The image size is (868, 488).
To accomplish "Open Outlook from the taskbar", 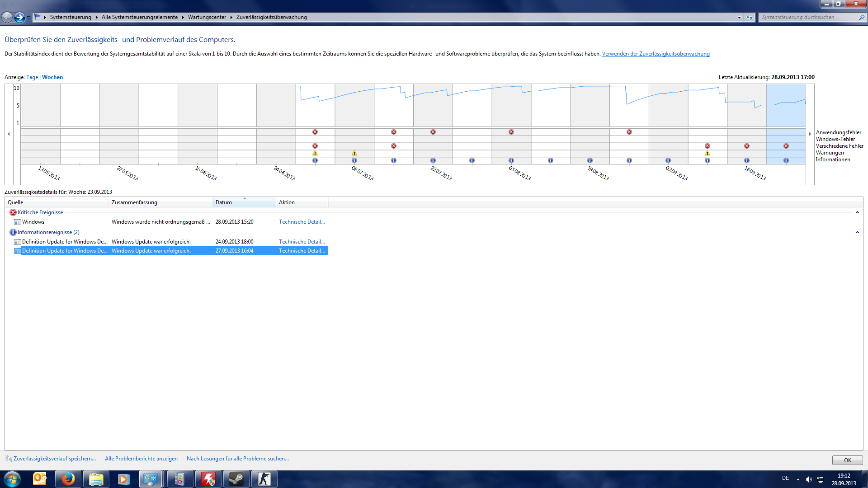I will (x=40, y=479).
